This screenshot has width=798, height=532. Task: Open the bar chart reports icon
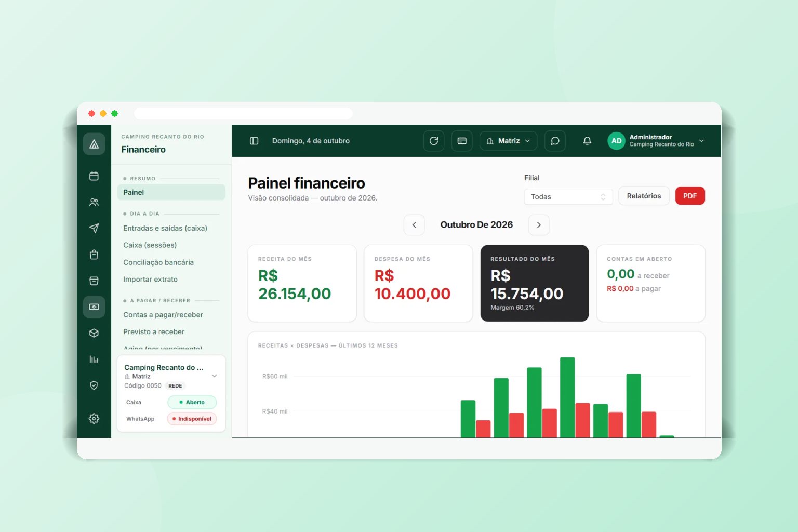click(94, 359)
